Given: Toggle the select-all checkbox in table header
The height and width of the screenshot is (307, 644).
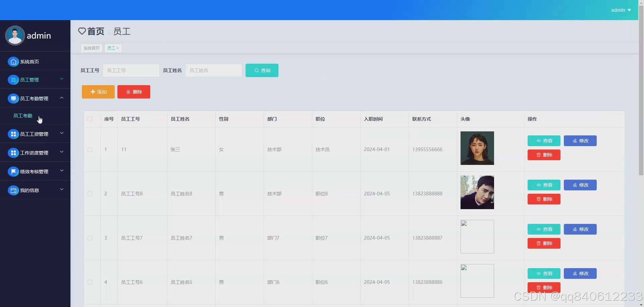Looking at the screenshot, I should tap(90, 119).
